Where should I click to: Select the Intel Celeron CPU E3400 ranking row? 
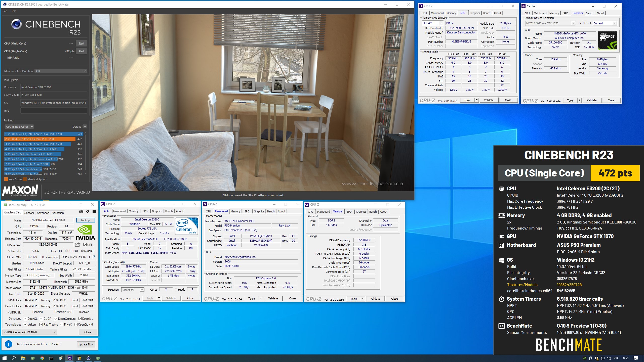[44, 149]
